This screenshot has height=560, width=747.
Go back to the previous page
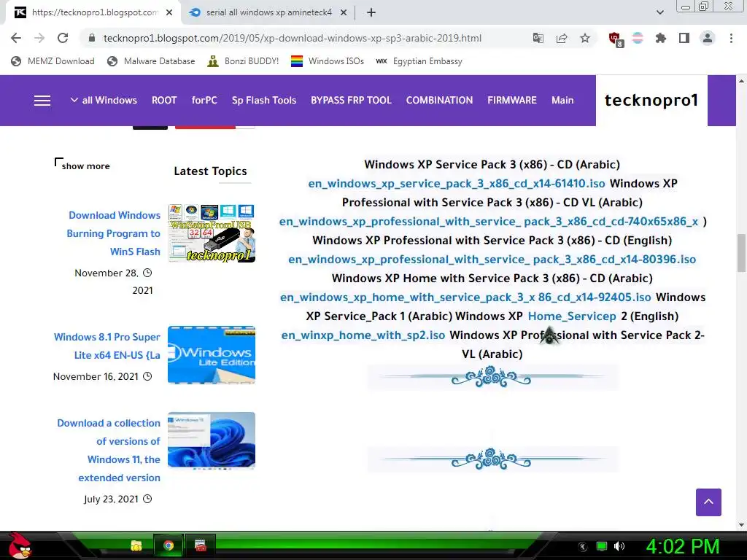pos(16,38)
